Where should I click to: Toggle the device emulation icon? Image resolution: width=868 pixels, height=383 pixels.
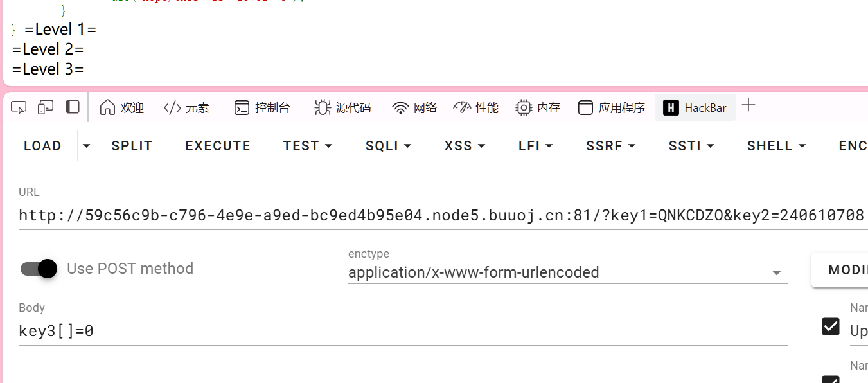(x=46, y=107)
